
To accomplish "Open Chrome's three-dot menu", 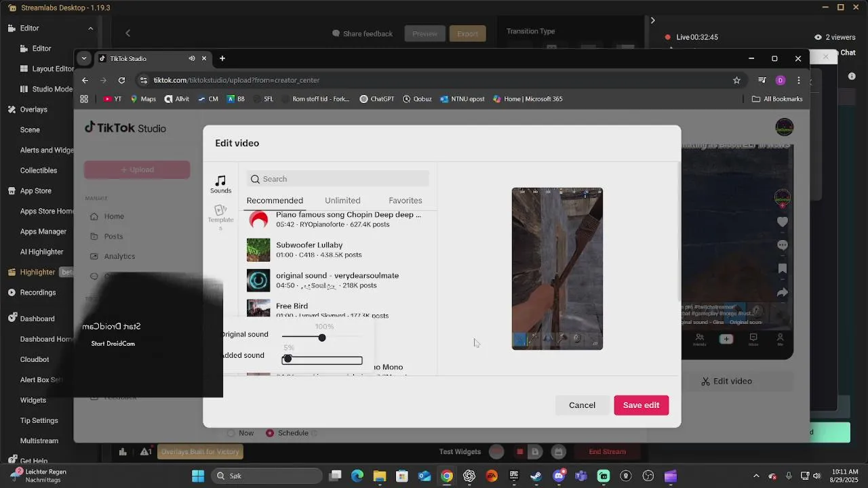I will [799, 80].
